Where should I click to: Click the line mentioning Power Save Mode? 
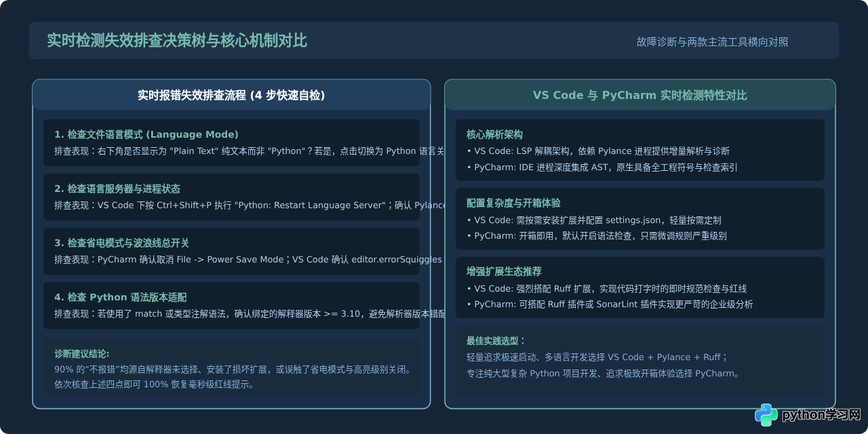click(249, 259)
